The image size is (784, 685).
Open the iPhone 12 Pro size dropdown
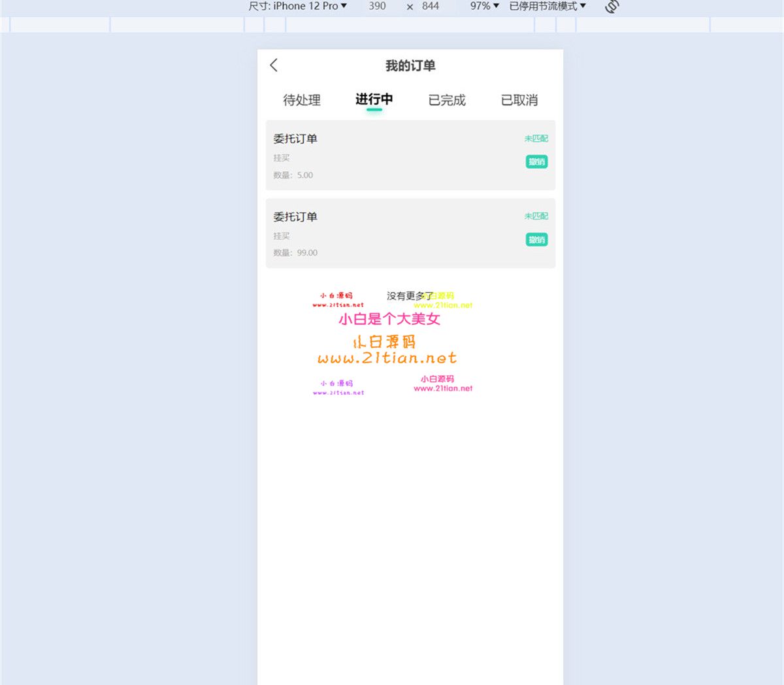pyautogui.click(x=297, y=6)
